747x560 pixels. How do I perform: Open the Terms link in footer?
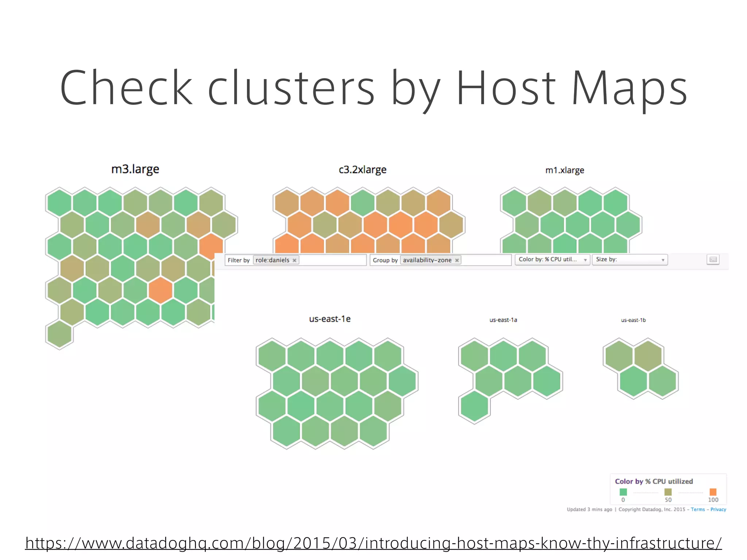tap(697, 509)
